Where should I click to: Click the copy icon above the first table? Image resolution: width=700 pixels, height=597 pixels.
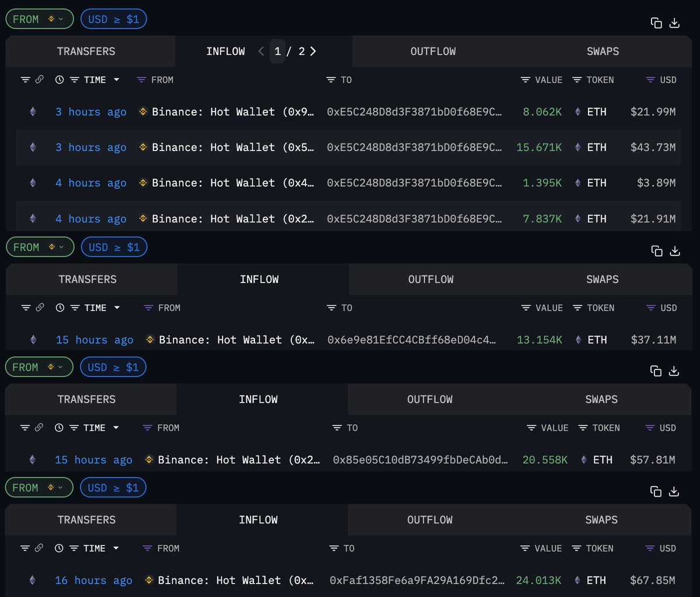(656, 22)
